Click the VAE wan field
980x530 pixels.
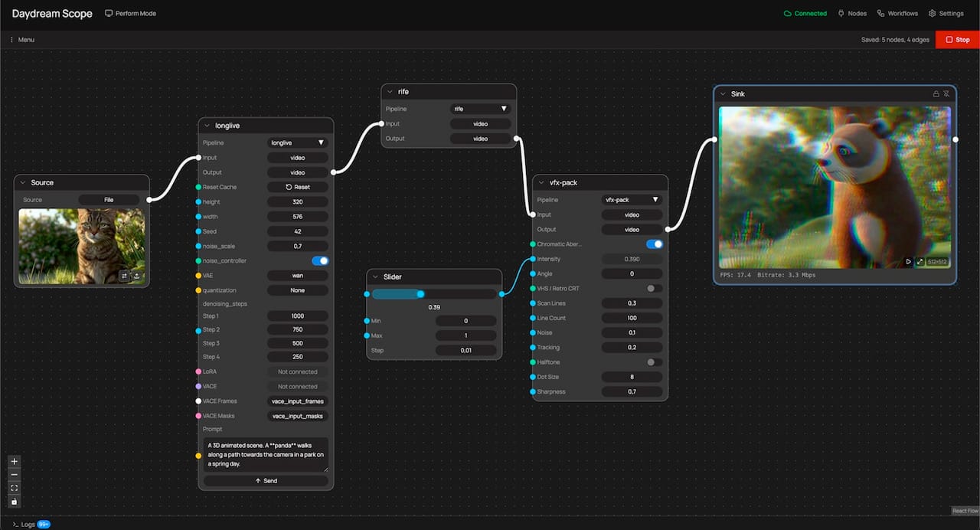(298, 276)
